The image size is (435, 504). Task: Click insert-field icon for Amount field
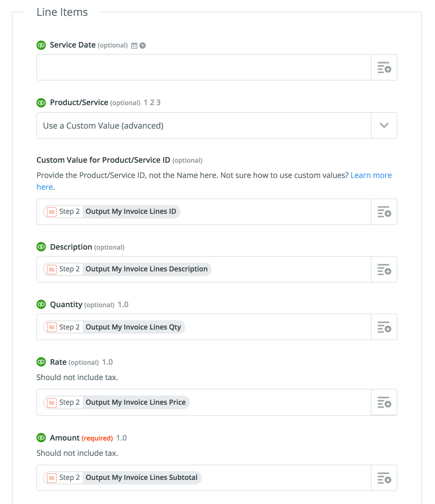(384, 478)
